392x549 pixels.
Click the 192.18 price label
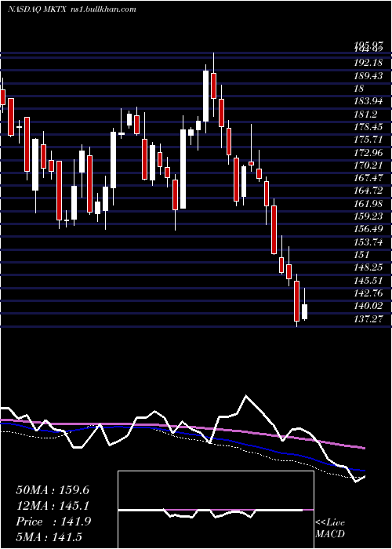click(368, 64)
